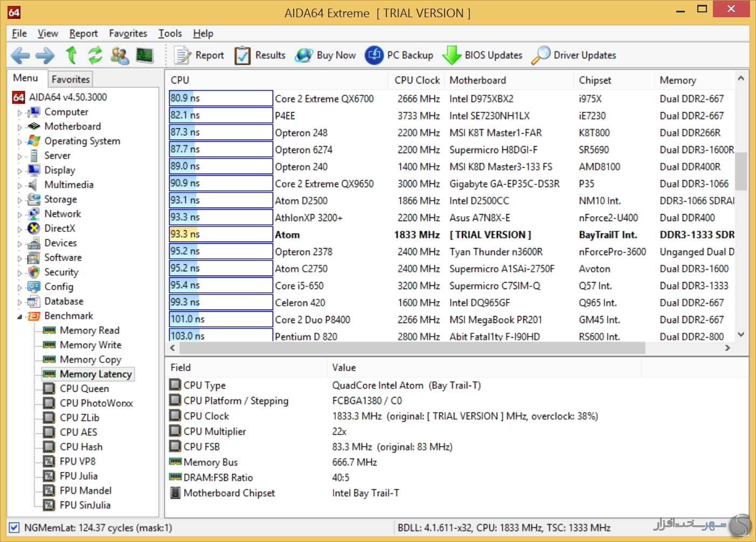
Task: Open benchmark Results
Action: click(x=260, y=55)
